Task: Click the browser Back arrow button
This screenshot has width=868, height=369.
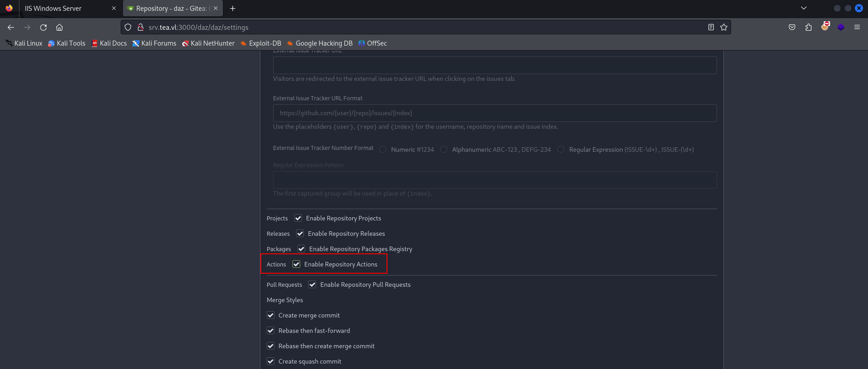Action: [x=11, y=28]
